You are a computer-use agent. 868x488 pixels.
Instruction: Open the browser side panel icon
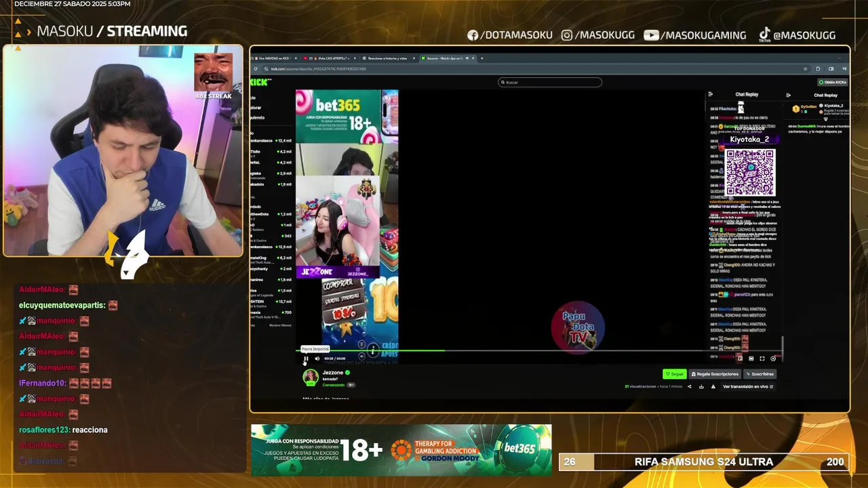831,68
